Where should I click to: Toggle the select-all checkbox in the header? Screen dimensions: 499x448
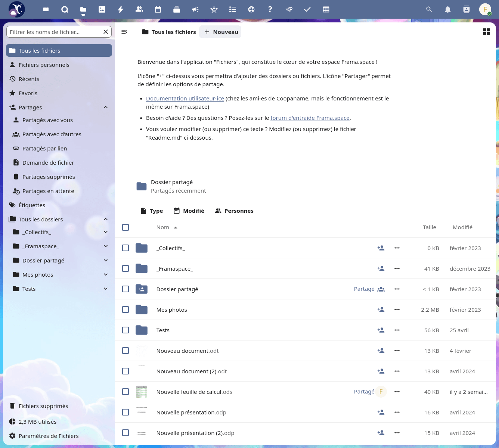pyautogui.click(x=125, y=227)
